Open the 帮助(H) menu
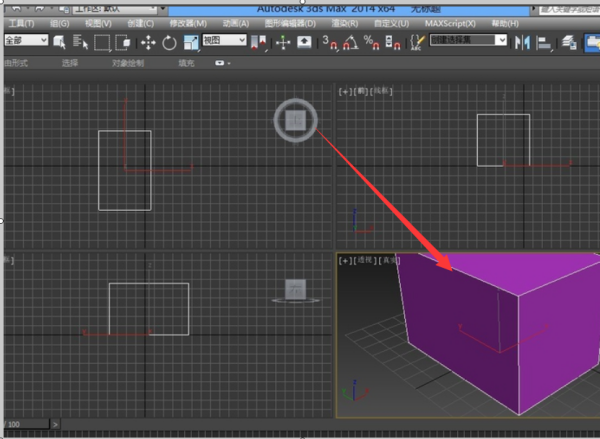Viewport: 600px width, 439px height. (x=505, y=23)
